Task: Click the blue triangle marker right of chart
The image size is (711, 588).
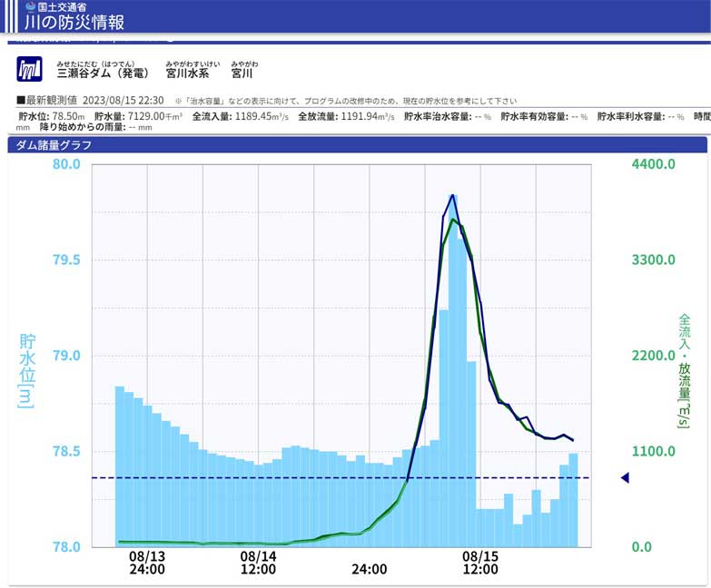Action: 624,477
